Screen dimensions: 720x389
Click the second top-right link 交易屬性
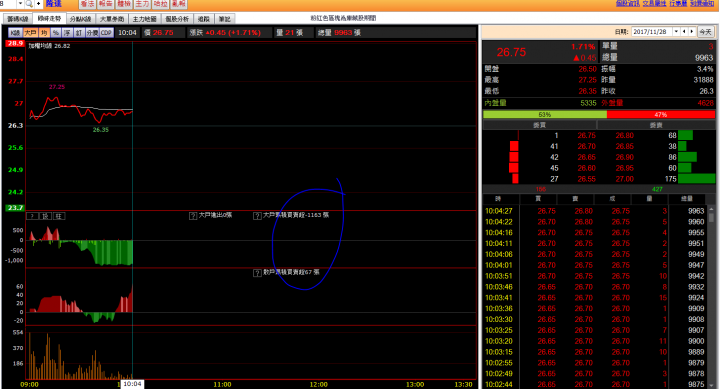(x=654, y=4)
